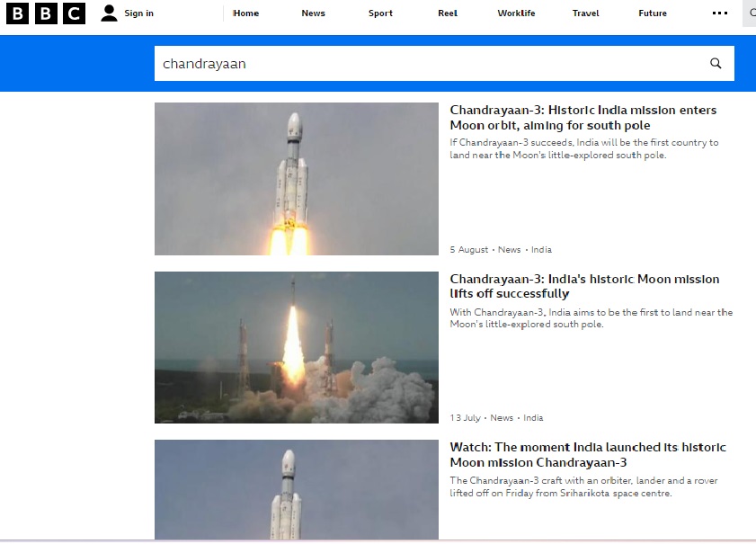Click the India tag under the 13 July article
756x544 pixels.
[x=533, y=418]
